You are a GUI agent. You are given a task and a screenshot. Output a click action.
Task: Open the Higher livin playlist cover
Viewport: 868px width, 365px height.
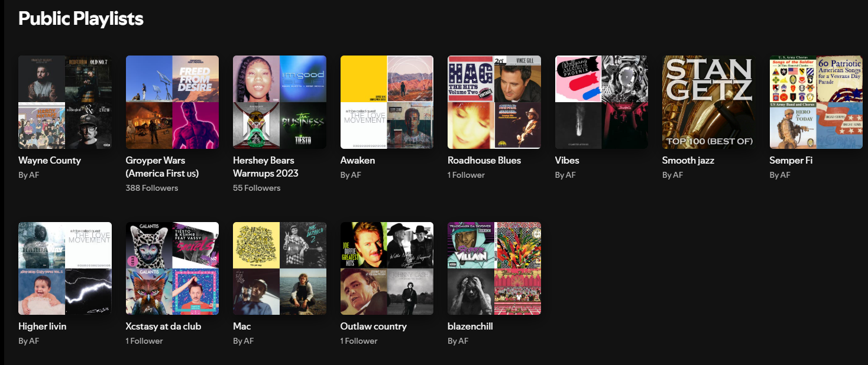coord(65,268)
